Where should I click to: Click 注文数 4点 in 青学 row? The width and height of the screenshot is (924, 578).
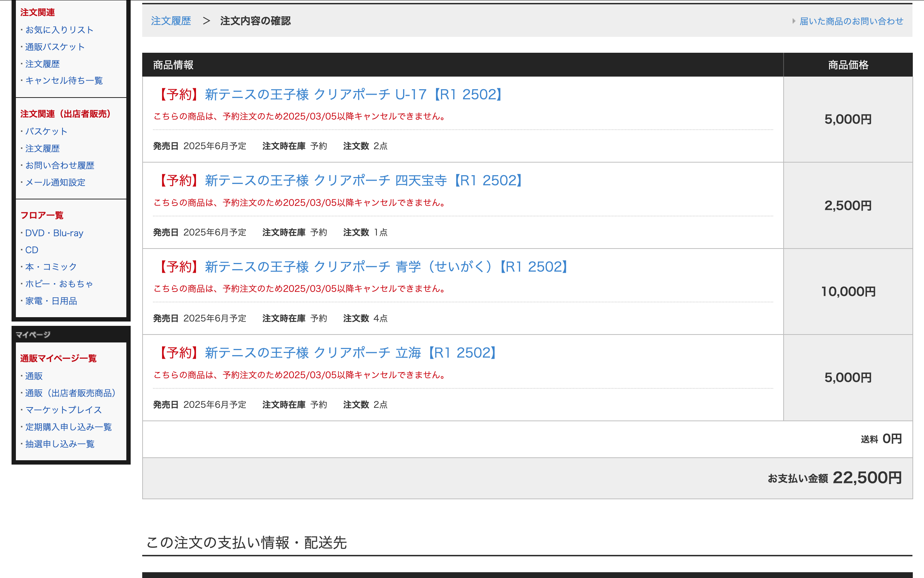pos(365,318)
